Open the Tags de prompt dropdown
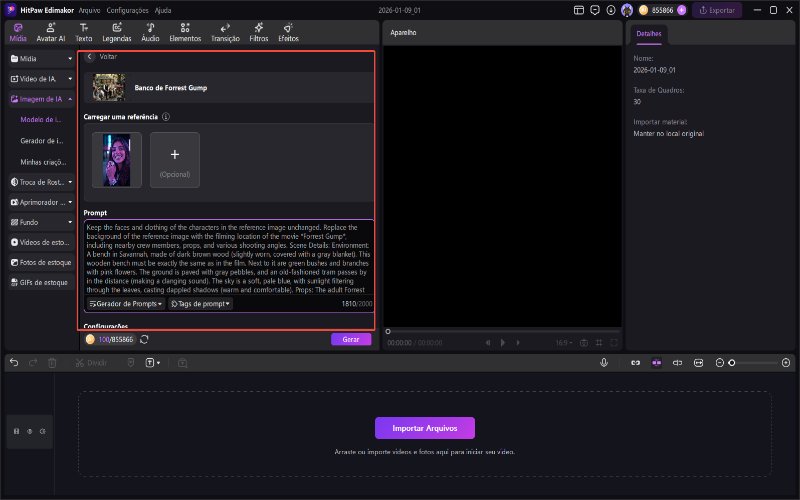Image resolution: width=800 pixels, height=500 pixels. pyautogui.click(x=200, y=303)
